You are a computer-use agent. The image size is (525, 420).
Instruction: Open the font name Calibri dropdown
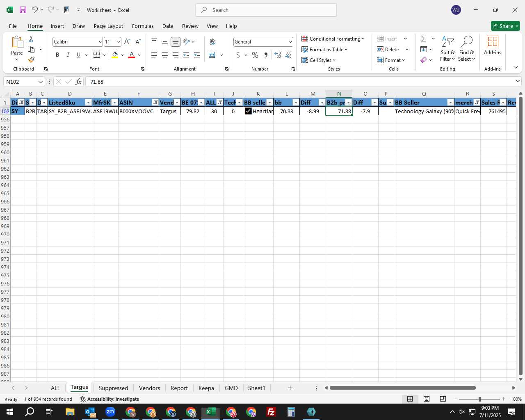[100, 42]
